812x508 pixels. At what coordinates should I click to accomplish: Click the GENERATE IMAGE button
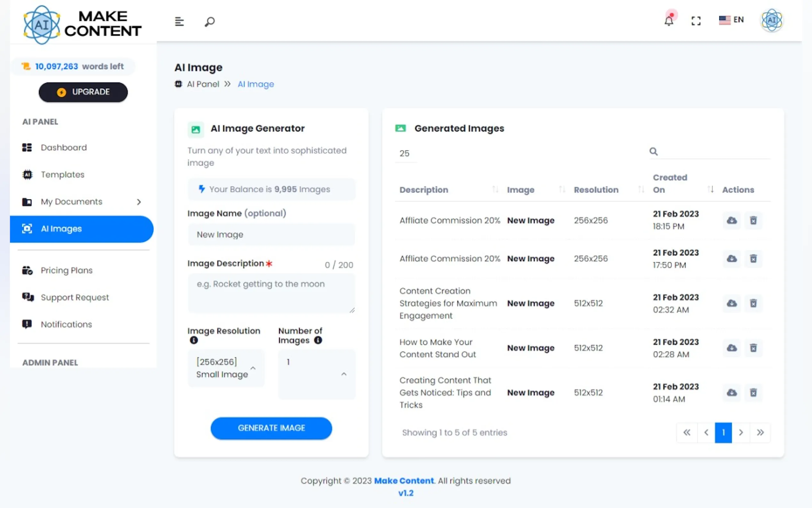click(x=271, y=428)
